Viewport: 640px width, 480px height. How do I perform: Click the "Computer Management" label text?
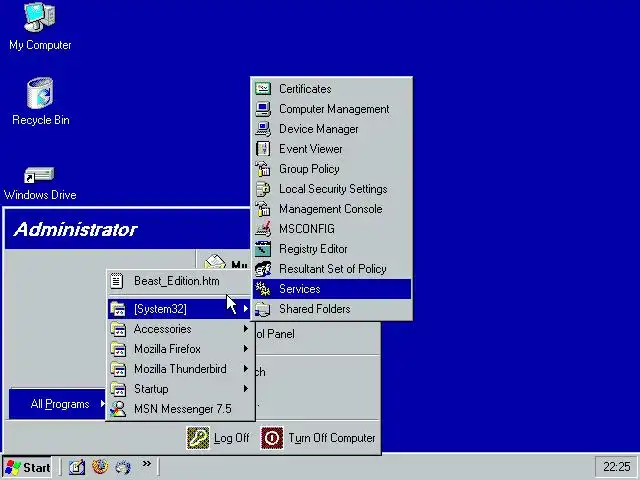pos(334,109)
